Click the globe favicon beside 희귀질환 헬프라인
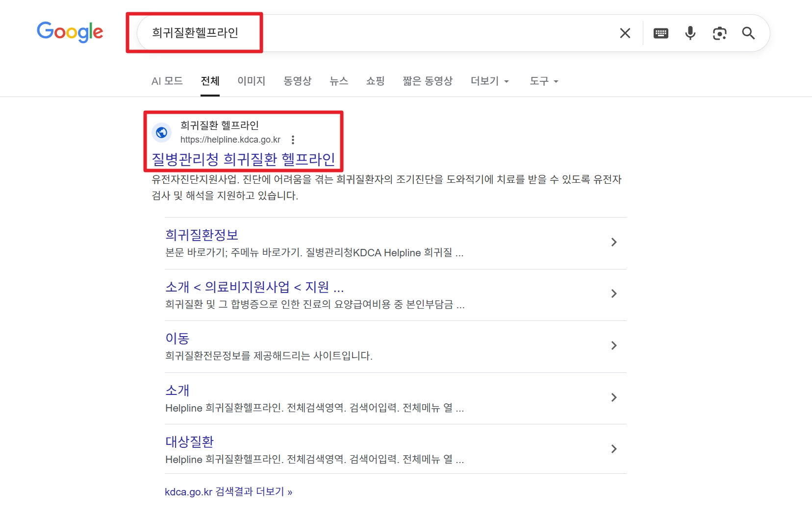The image size is (812, 514). coord(162,132)
